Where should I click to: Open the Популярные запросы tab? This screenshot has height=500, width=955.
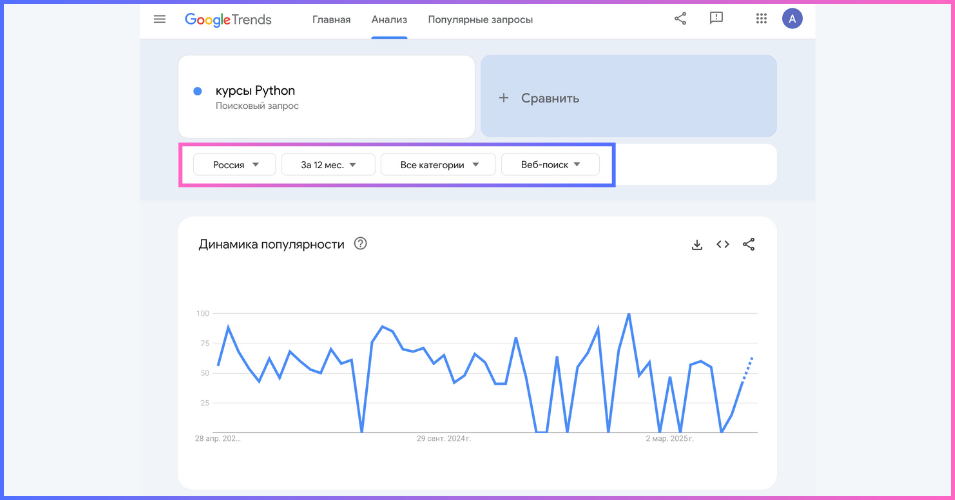(480, 19)
